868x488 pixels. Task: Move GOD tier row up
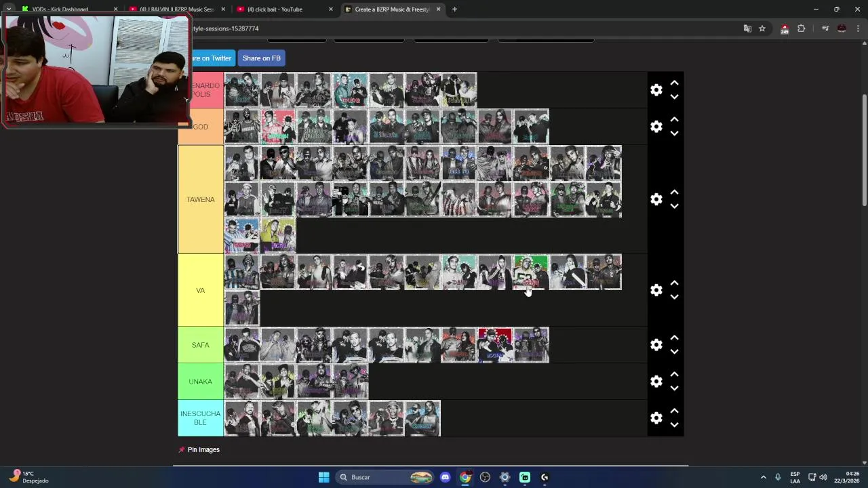674,119
